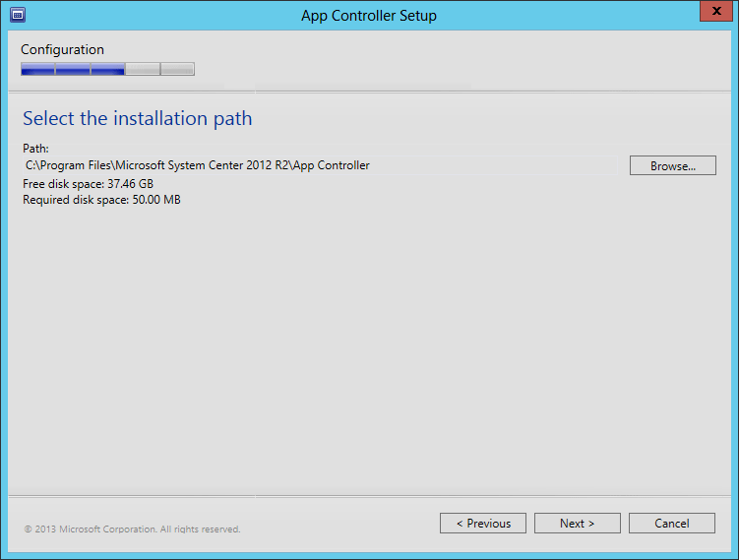
Task: Click the second blue progress segment
Action: coord(73,69)
